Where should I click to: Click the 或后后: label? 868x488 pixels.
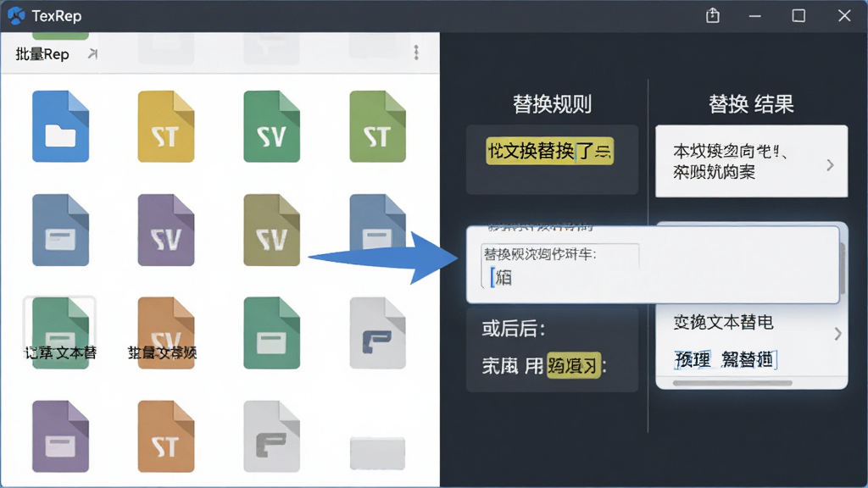click(514, 329)
